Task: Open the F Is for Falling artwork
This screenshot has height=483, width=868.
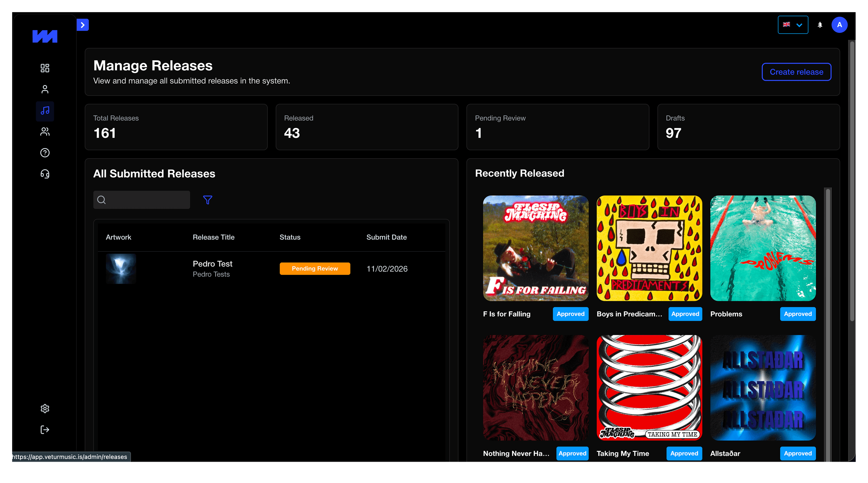Action: [535, 248]
